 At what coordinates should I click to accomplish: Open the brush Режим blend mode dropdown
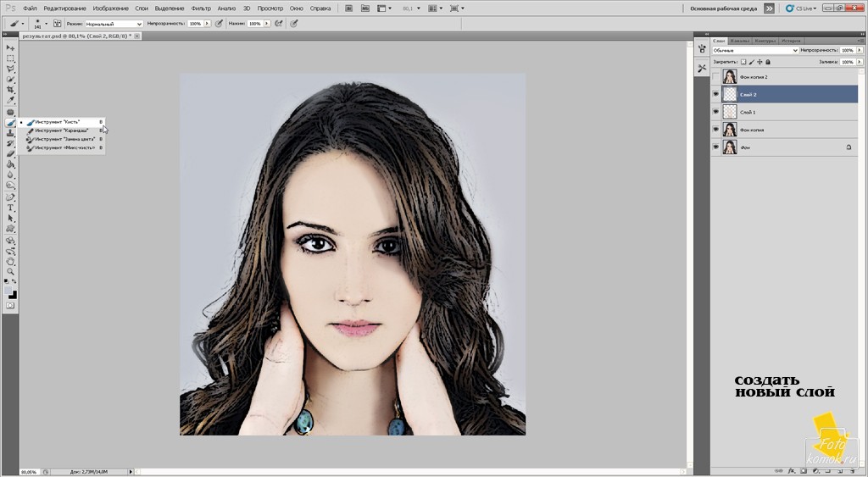pyautogui.click(x=114, y=24)
